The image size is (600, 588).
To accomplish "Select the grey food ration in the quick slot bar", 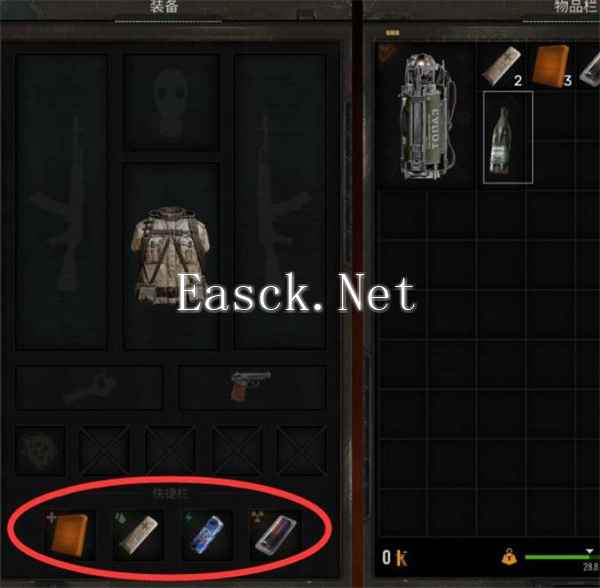I will (138, 535).
